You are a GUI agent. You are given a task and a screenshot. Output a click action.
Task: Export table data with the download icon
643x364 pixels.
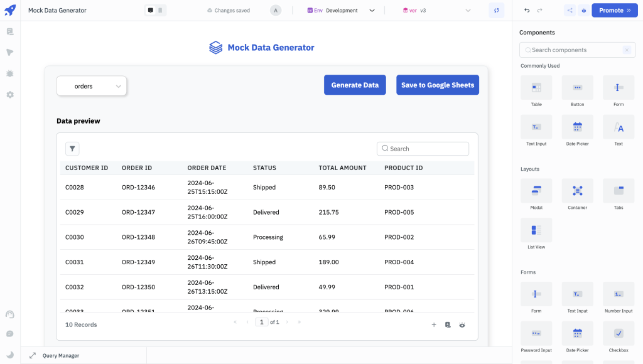(448, 325)
